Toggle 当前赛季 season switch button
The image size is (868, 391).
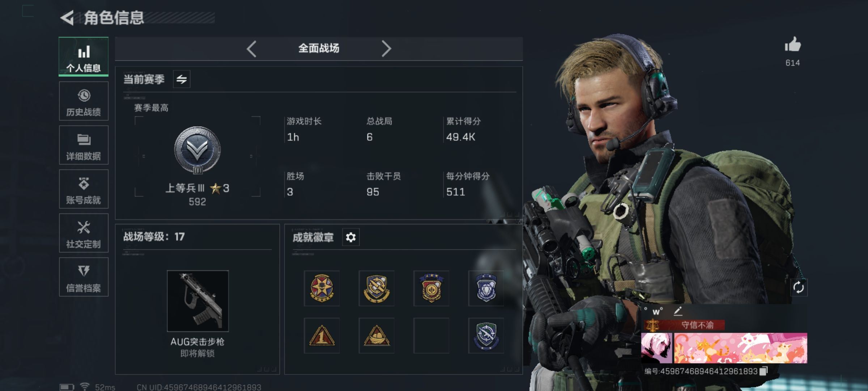pyautogui.click(x=182, y=79)
